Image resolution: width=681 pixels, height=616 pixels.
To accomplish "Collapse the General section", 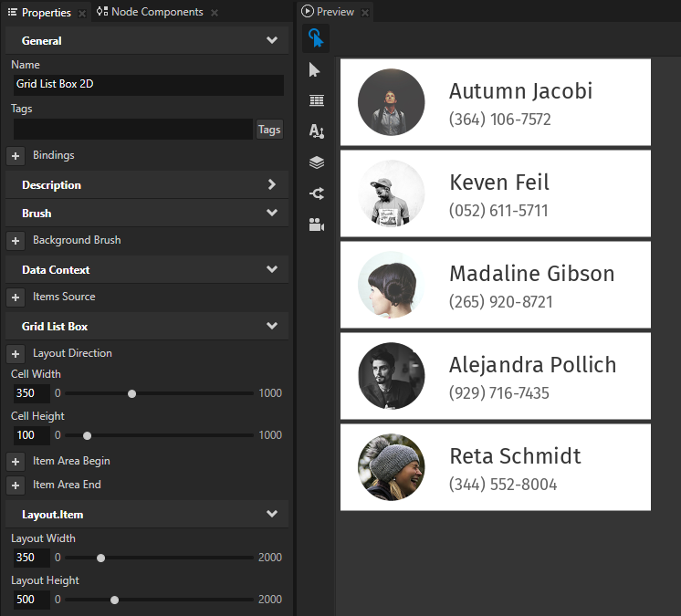I will [x=271, y=41].
